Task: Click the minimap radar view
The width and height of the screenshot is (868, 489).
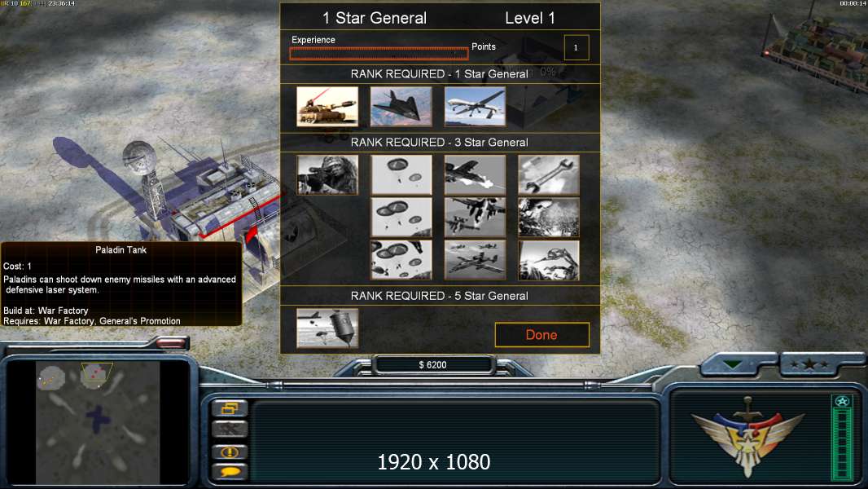Action: pyautogui.click(x=98, y=422)
